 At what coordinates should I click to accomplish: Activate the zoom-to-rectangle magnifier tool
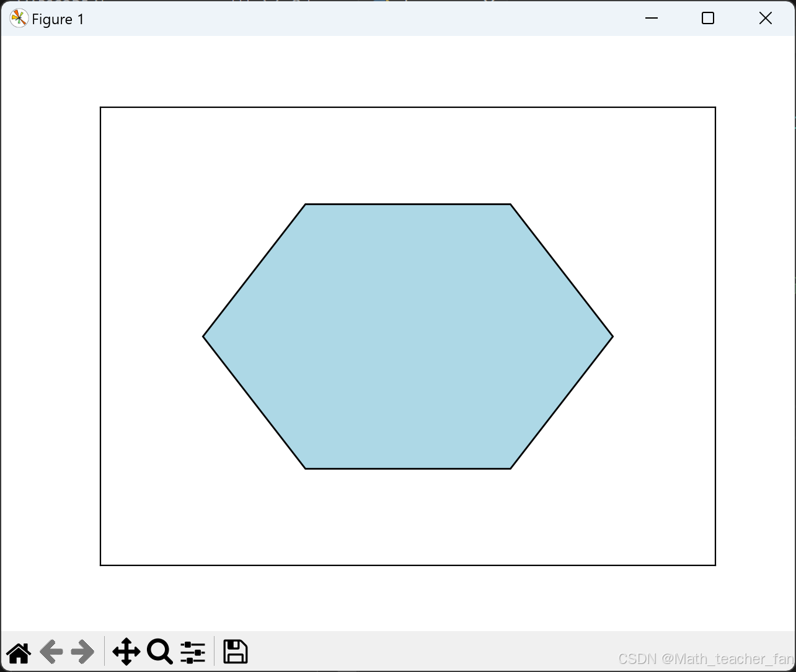click(x=159, y=652)
